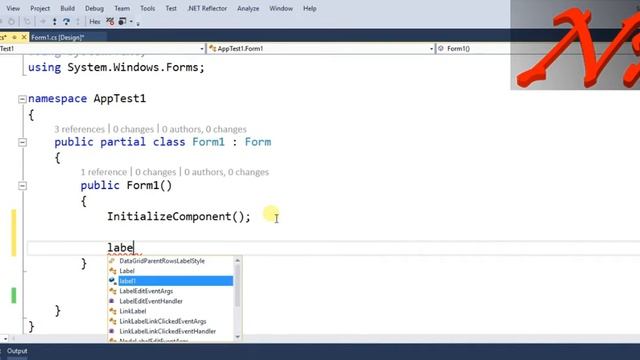Click the stacked-windows debug toolbar icon

[122, 22]
